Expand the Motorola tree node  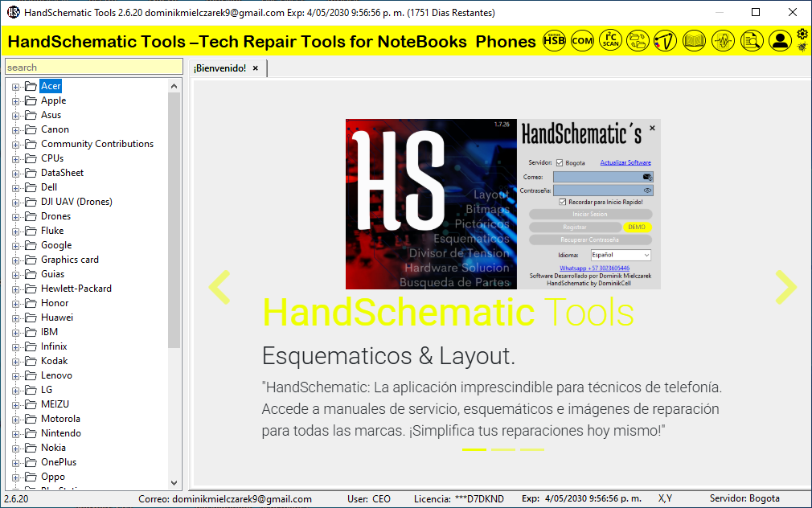[x=15, y=420]
